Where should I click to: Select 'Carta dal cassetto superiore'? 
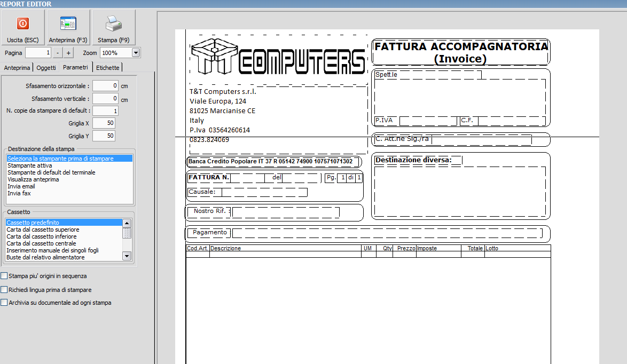pyautogui.click(x=64, y=230)
